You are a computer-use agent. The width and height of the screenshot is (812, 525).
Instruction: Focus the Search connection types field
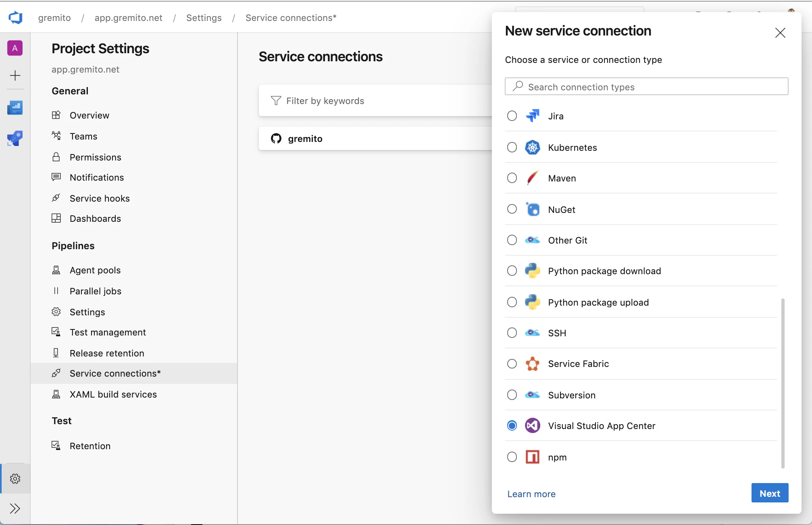click(x=646, y=86)
